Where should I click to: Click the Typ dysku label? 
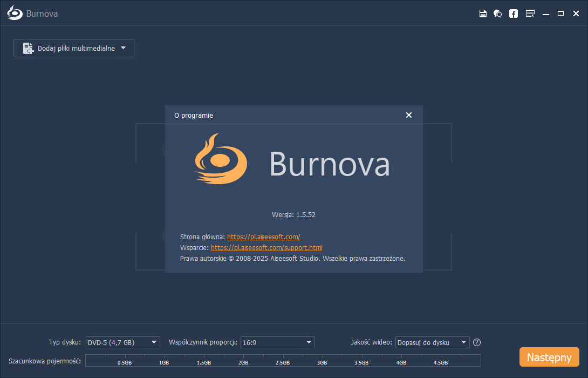coord(65,342)
